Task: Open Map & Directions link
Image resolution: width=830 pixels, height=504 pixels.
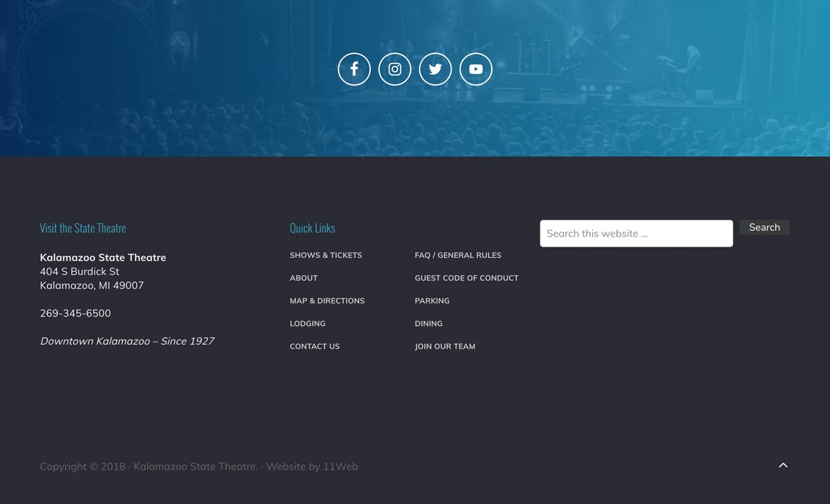Action: coord(327,301)
